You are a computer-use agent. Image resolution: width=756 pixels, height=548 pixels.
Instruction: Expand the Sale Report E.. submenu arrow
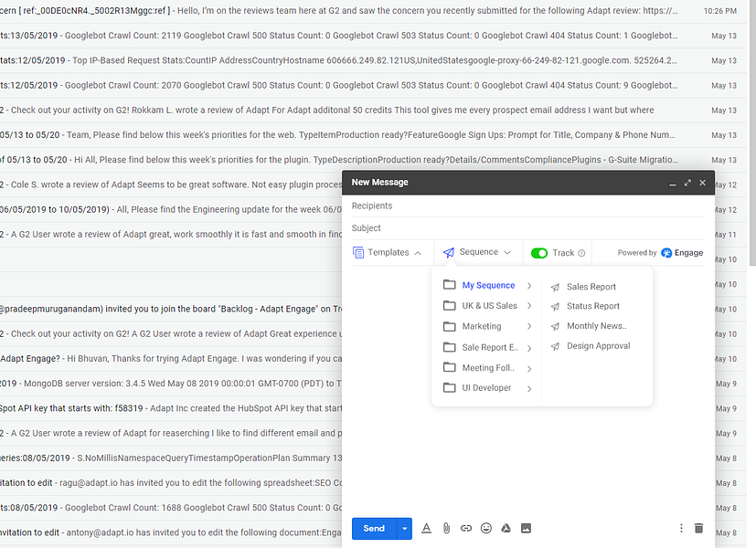click(x=529, y=348)
